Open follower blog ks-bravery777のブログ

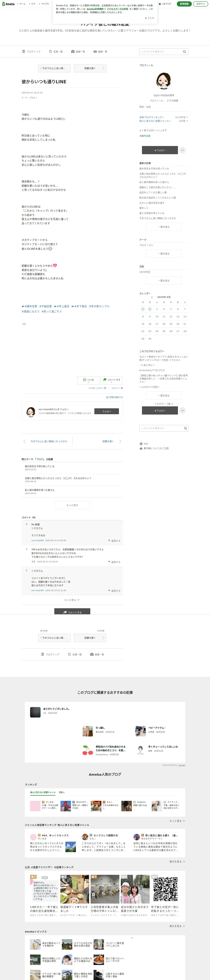coord(152,370)
